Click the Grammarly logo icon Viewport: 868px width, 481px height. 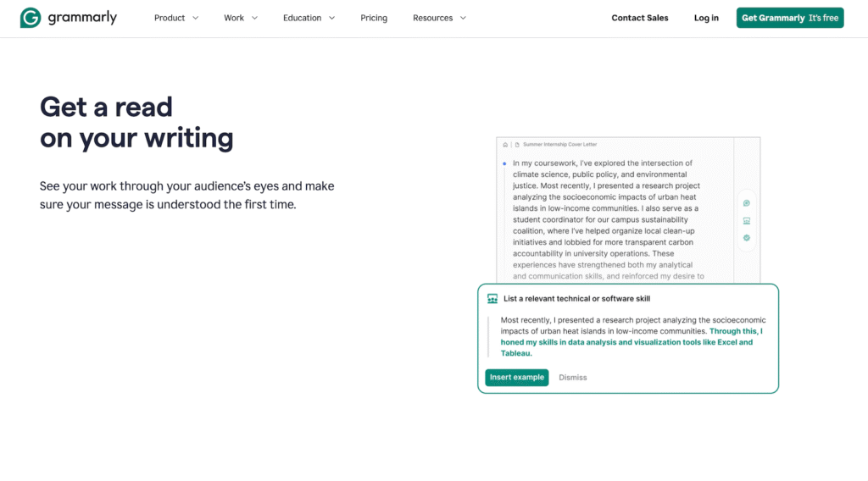pos(31,18)
